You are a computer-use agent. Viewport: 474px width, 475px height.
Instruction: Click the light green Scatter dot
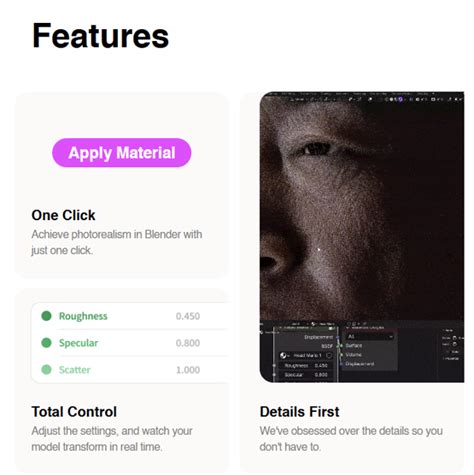pos(46,369)
